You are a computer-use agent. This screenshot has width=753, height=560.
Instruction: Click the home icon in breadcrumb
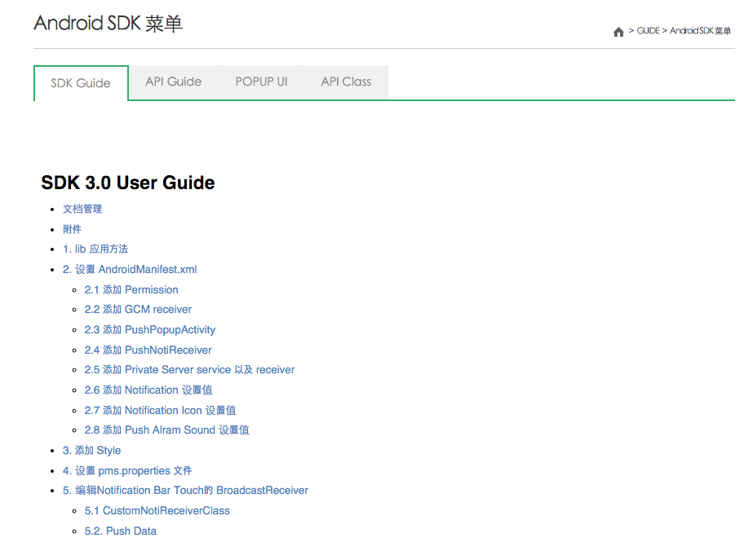[618, 32]
